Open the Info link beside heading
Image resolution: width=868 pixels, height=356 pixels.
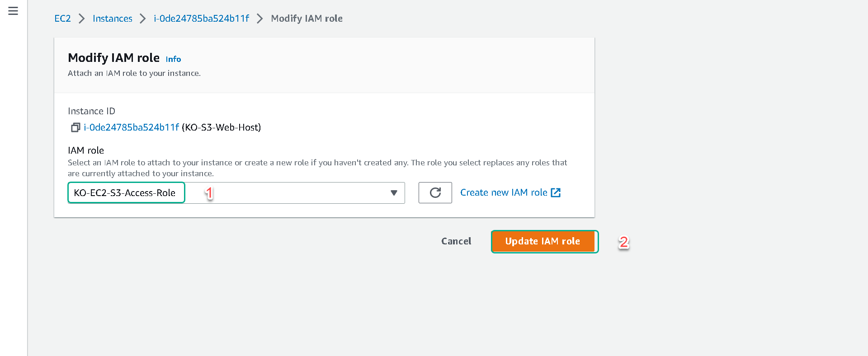click(173, 59)
